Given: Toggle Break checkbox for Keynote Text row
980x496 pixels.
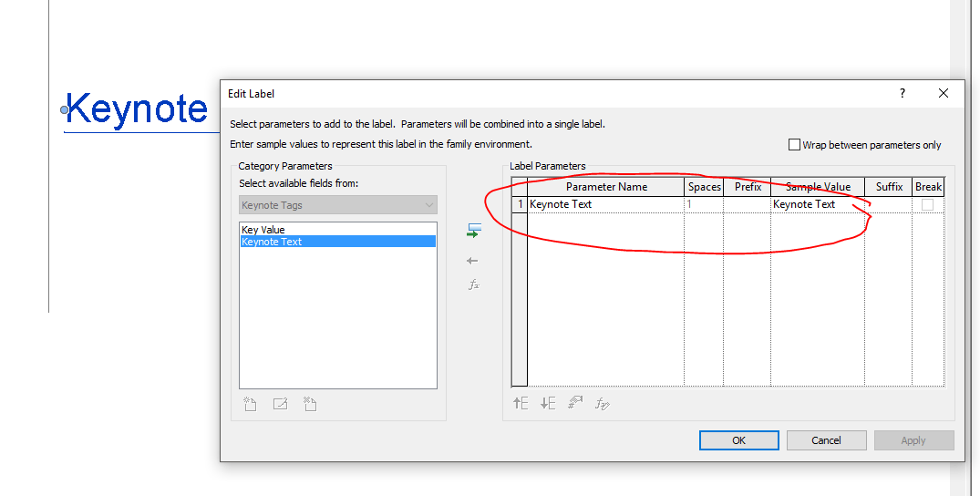Looking at the screenshot, I should [x=927, y=204].
